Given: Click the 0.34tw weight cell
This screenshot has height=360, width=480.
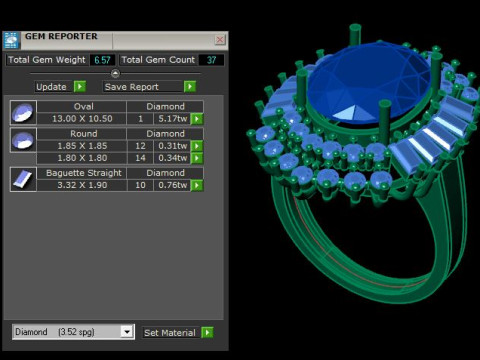Looking at the screenshot, I should coord(172,158).
